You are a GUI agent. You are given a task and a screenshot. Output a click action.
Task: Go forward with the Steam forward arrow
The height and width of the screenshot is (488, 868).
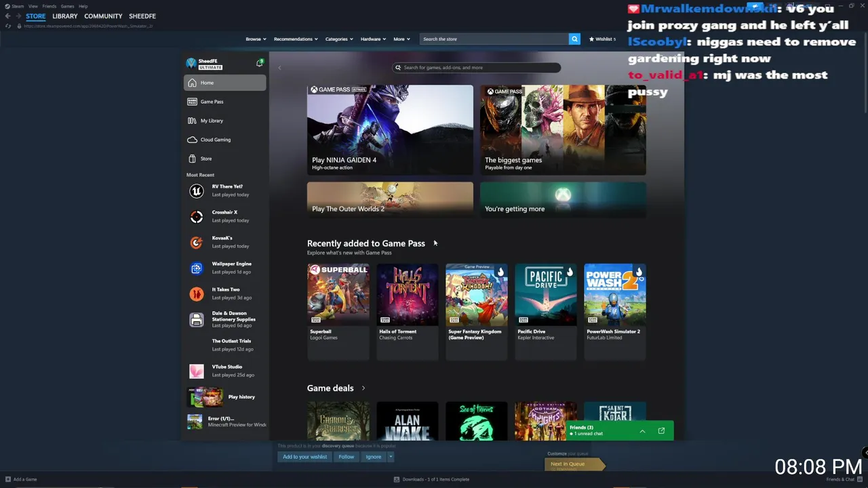[18, 16]
